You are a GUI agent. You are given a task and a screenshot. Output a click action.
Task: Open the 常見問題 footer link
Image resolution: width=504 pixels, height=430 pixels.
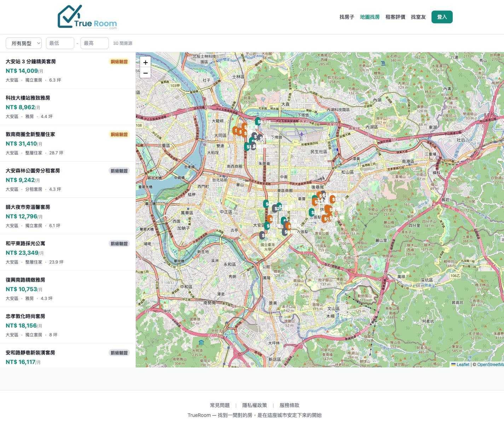point(220,405)
